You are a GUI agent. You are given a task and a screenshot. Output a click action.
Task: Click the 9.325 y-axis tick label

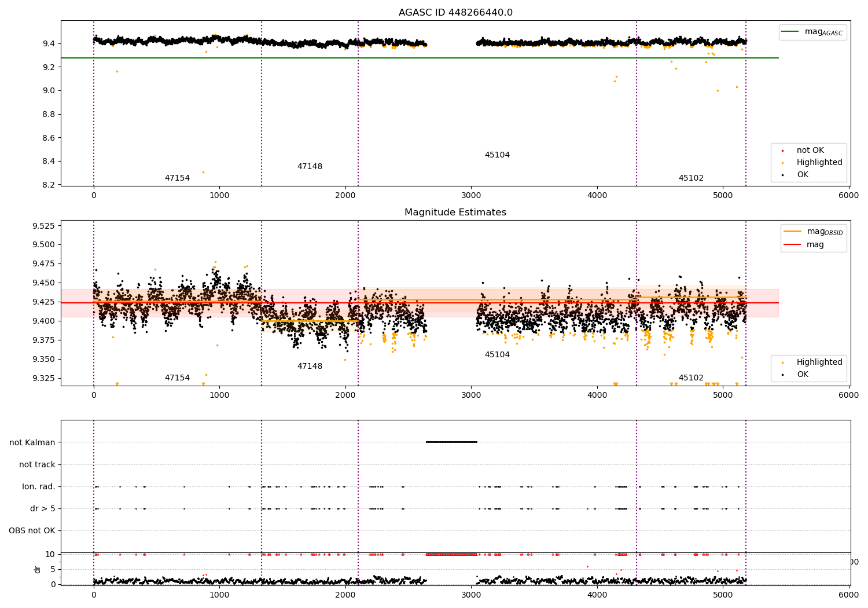(44, 379)
